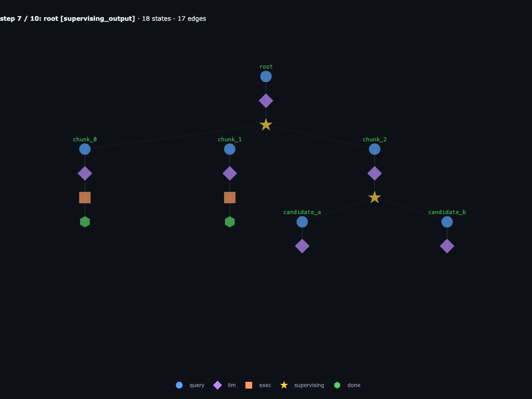The height and width of the screenshot is (399, 532).
Task: Toggle the supervising legend entry
Action: coord(302,385)
